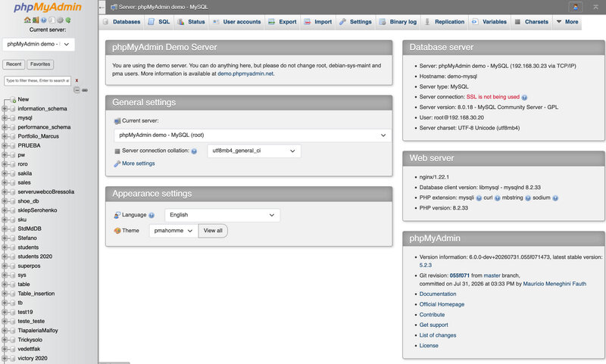
Task: Click the wrench icon beside More settings
Action: pos(117,163)
